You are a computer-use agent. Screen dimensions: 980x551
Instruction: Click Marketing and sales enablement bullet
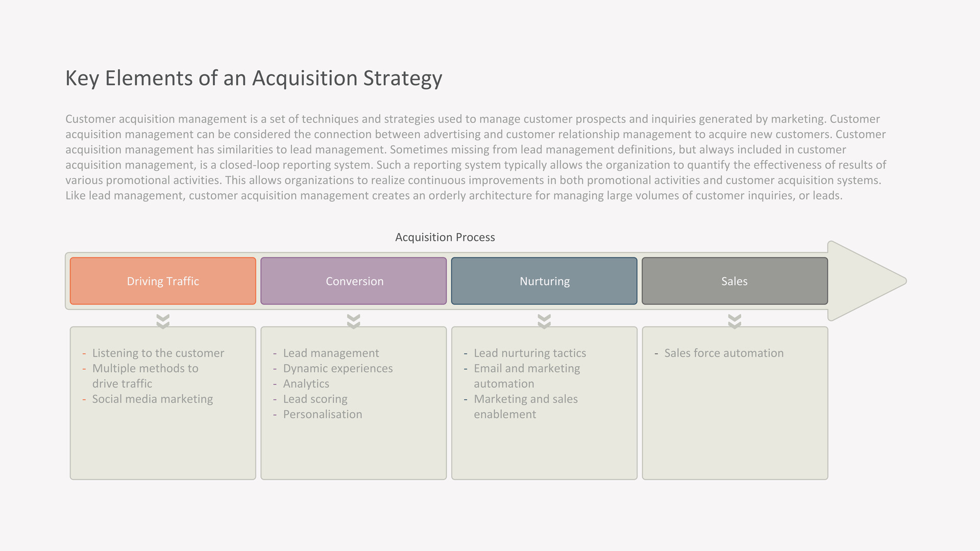(x=526, y=407)
